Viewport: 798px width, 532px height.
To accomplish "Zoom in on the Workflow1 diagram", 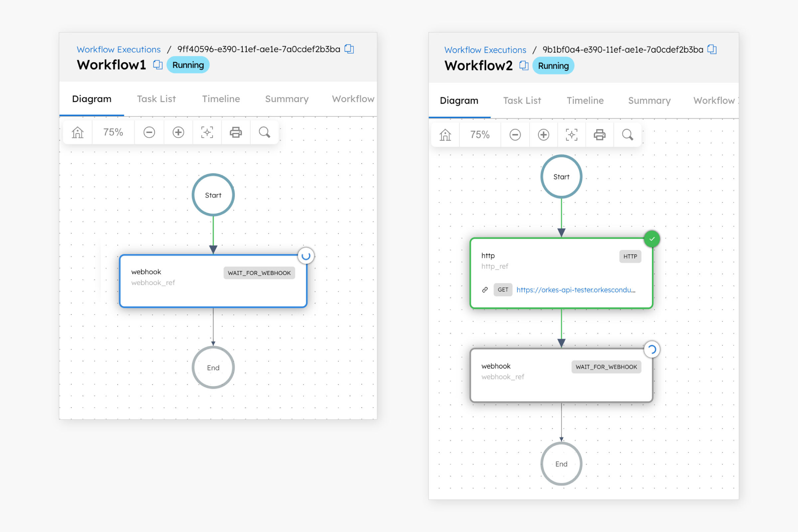I will (x=178, y=132).
